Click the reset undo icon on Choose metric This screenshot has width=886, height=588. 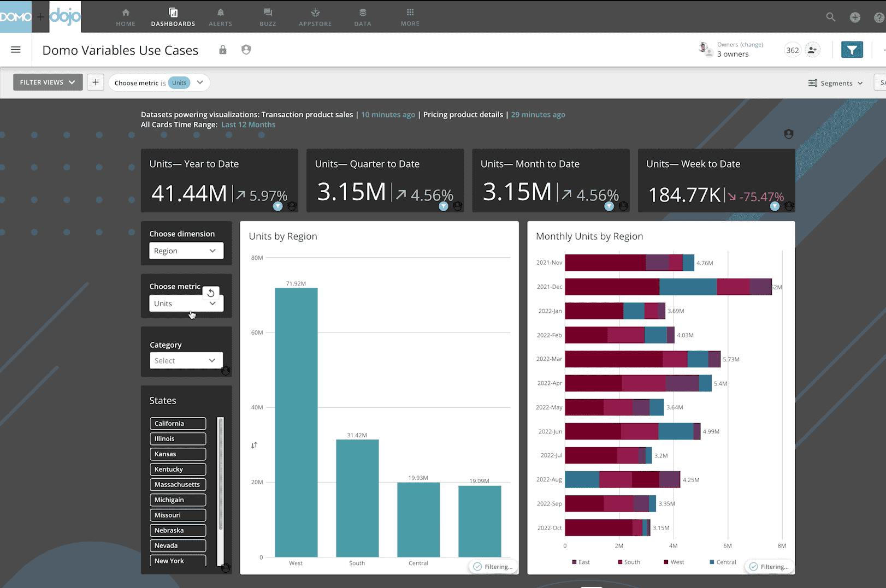211,293
